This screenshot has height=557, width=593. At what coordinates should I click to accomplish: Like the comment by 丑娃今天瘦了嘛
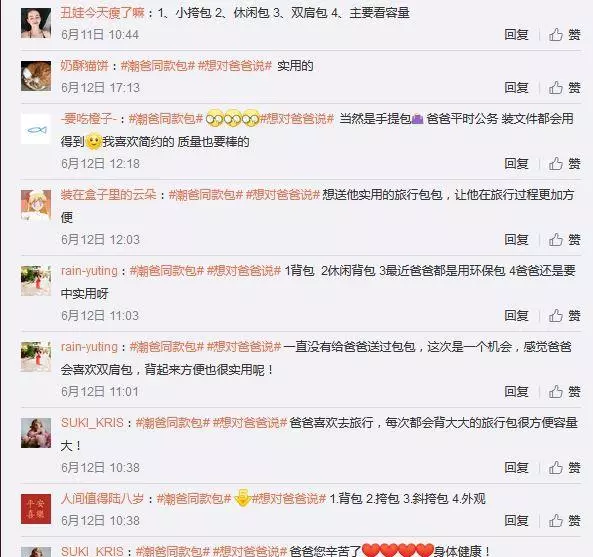point(565,35)
